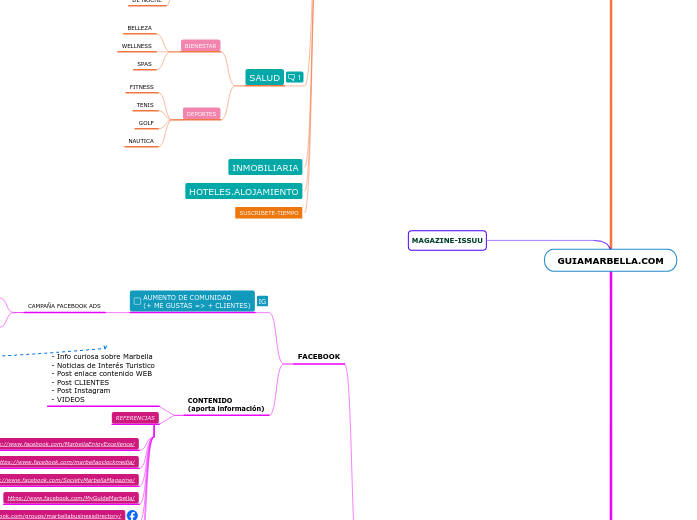This screenshot has height=520, width=697.
Task: Select the WELLNESS subtopic
Action: [x=137, y=46]
